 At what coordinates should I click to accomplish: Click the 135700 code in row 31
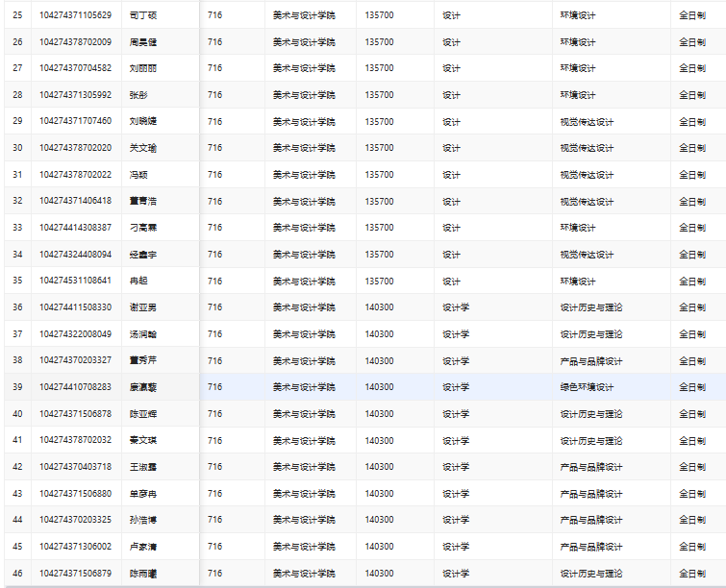click(379, 175)
